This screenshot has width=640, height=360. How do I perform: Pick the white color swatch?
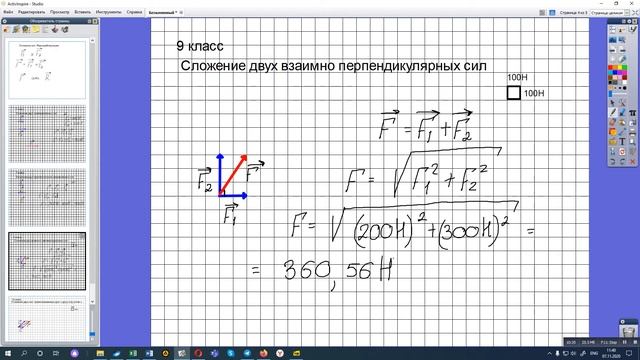(625, 82)
